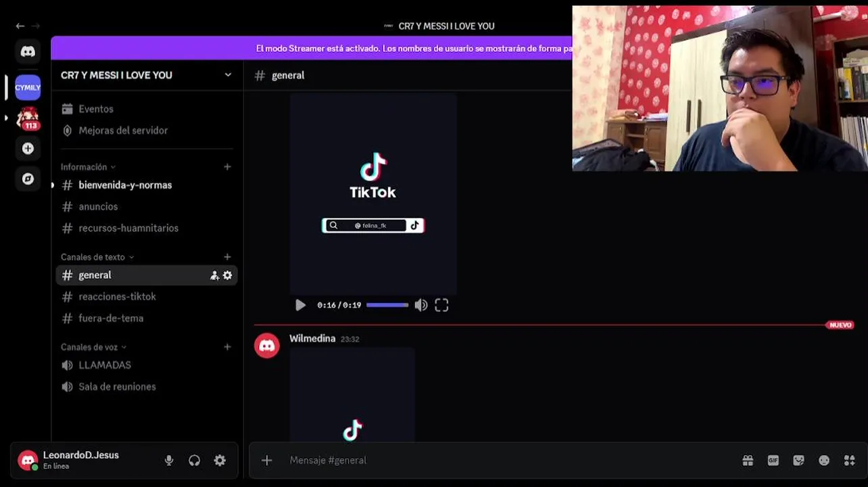Open the apps launcher icon
The width and height of the screenshot is (868, 487).
(x=850, y=461)
